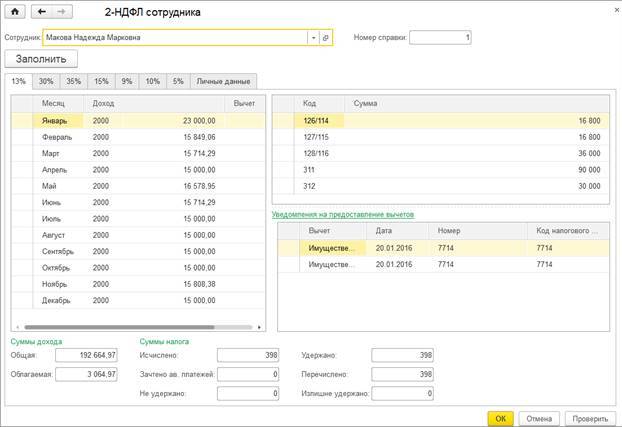This screenshot has height=427, width=622.
Task: Go forward with the right arrow
Action: pyautogui.click(x=63, y=12)
